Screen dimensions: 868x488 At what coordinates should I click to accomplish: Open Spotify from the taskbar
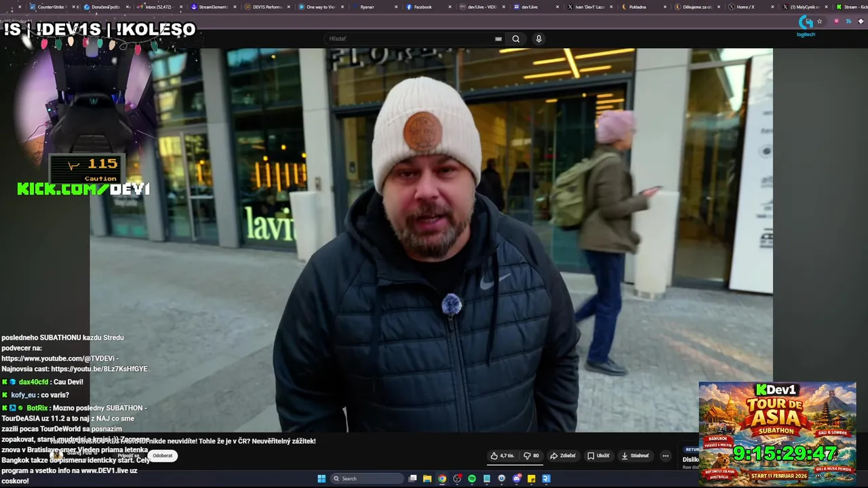[472, 479]
